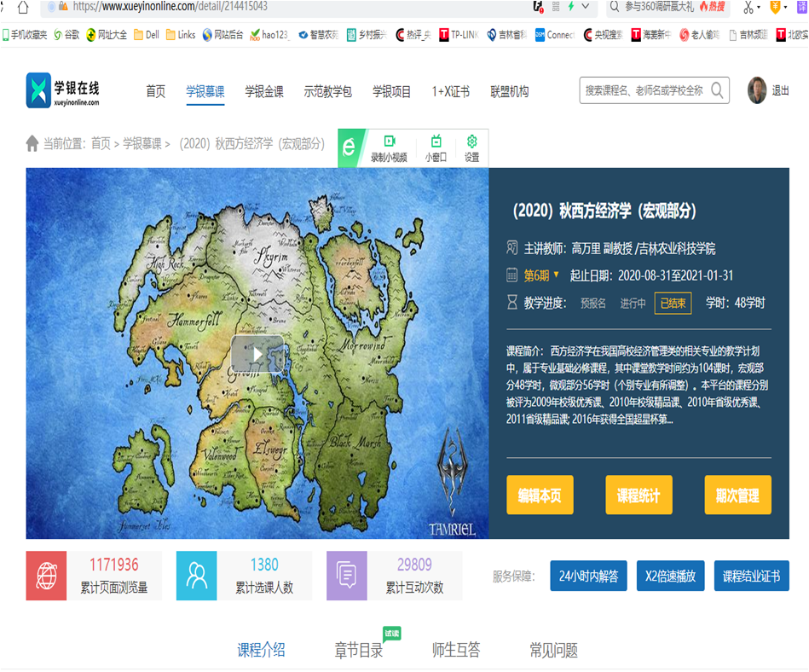Expand the dropdown beside the yuan shield icon

785,7
